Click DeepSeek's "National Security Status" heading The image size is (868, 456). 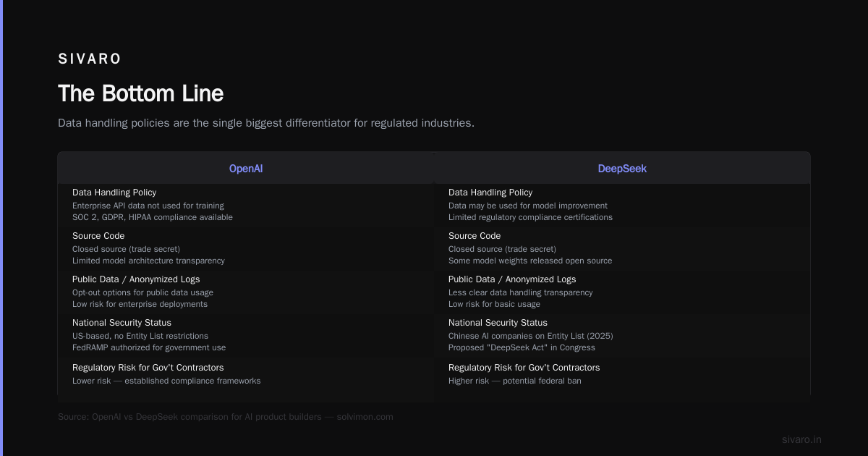pos(498,323)
